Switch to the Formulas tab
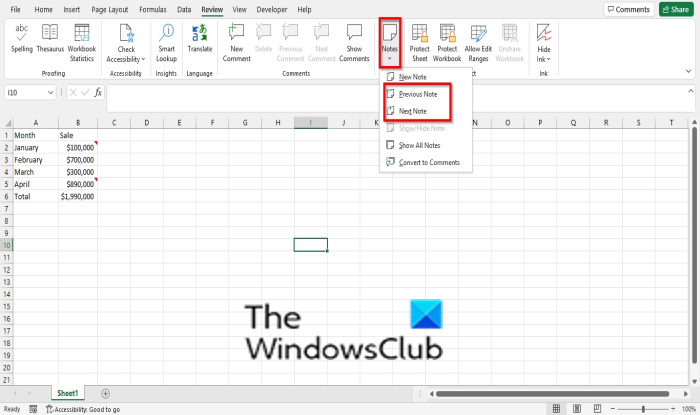The width and height of the screenshot is (700, 415). (x=153, y=9)
